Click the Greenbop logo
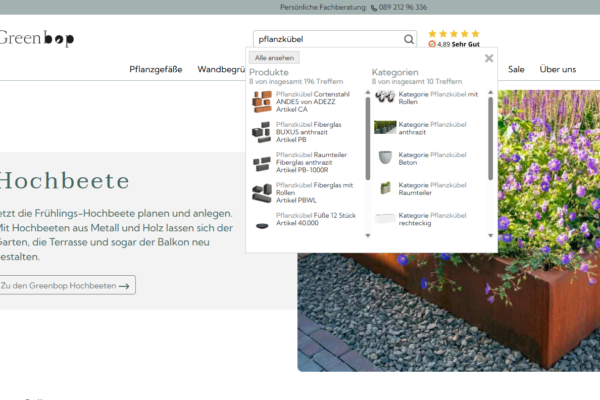 (x=37, y=38)
